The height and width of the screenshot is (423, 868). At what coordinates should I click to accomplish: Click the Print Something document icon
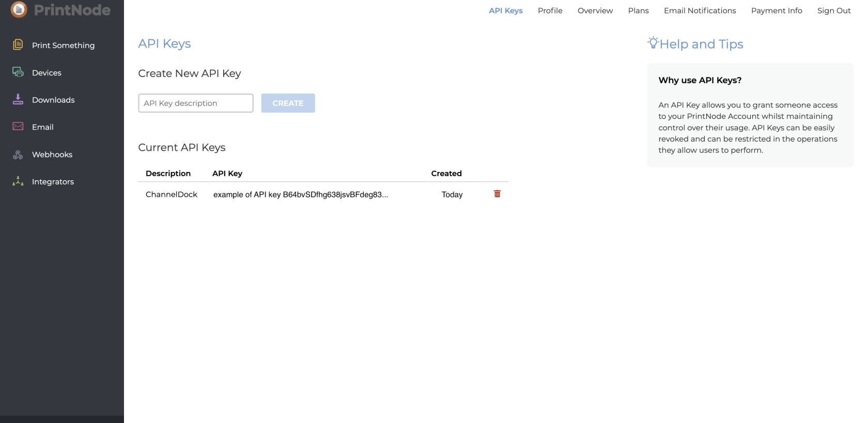pos(18,45)
